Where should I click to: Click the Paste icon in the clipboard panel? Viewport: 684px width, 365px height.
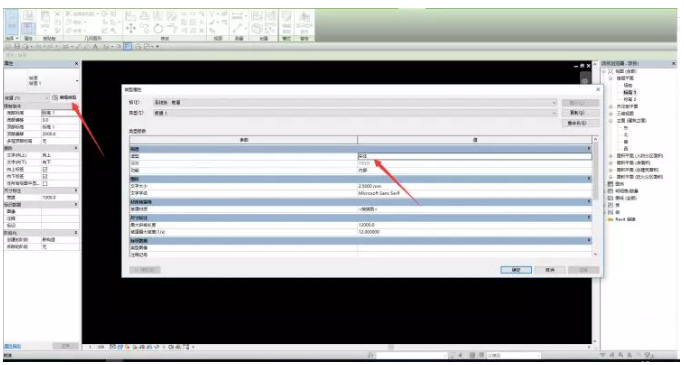point(45,17)
